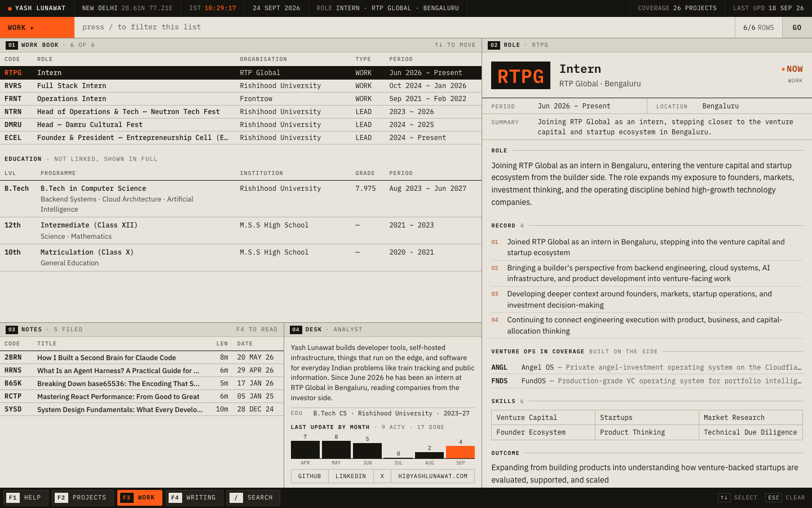This screenshot has height=508, width=812.
Task: Click the GO button
Action: tap(797, 27)
